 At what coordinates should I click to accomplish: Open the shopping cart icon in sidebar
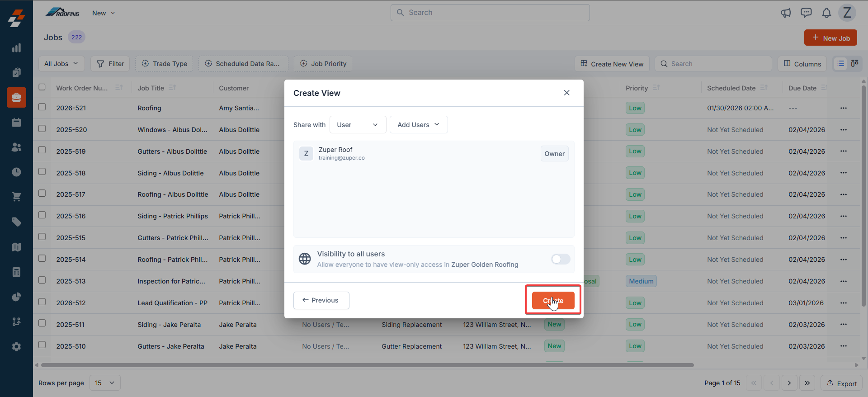pos(16,197)
